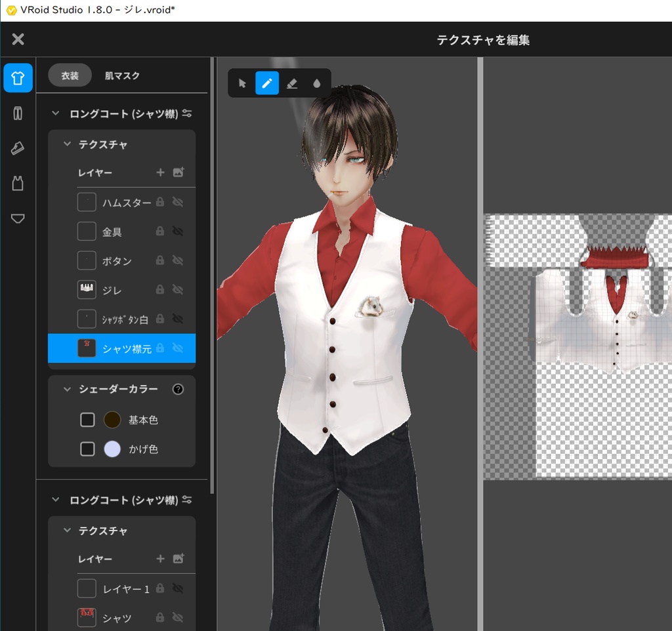Open the pants category icon in the sidebar
The width and height of the screenshot is (672, 631).
click(x=18, y=113)
